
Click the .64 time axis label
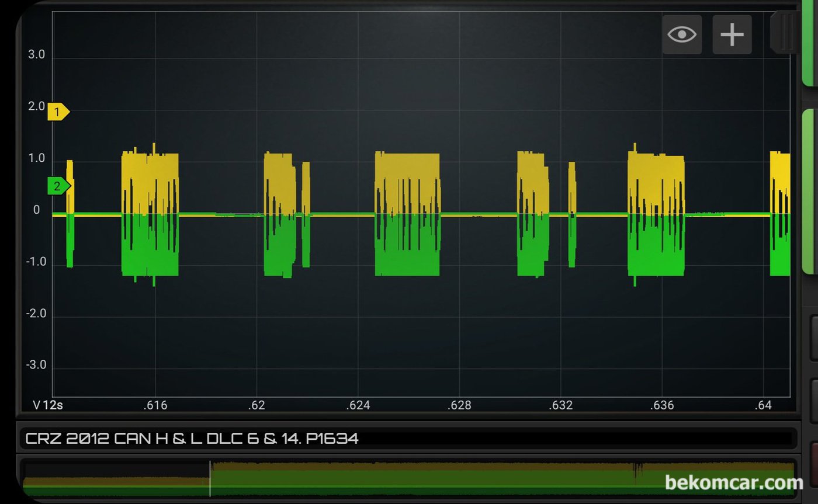[763, 405]
